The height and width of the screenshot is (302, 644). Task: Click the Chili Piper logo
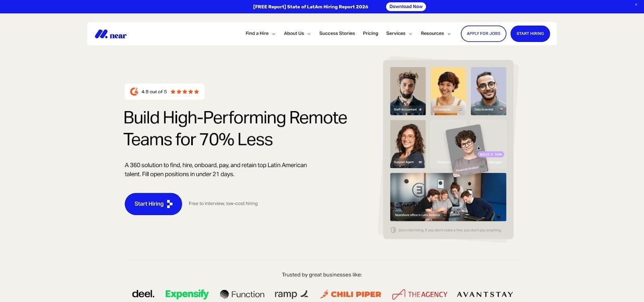point(351,294)
